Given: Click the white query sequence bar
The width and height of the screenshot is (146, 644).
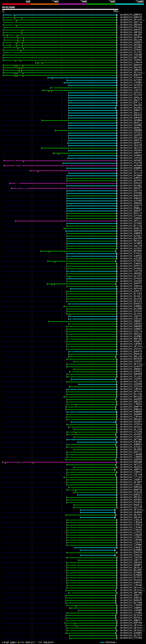Looking at the screenshot, I should point(60,10).
